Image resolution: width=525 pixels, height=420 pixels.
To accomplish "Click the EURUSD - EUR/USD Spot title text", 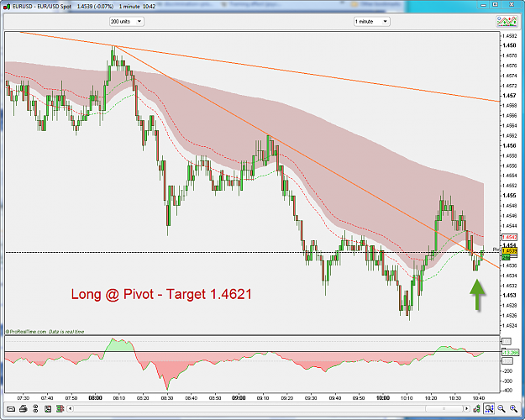I will [42, 7].
